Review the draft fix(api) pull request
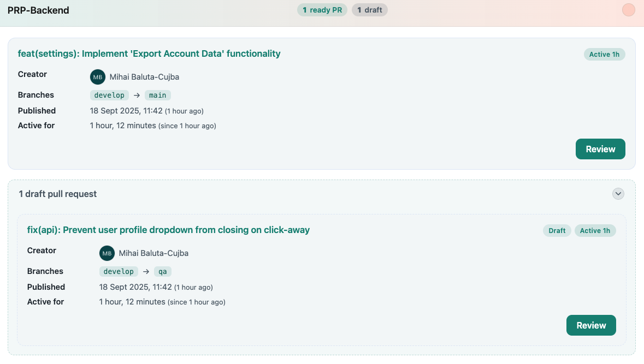Image resolution: width=644 pixels, height=364 pixels. [591, 325]
